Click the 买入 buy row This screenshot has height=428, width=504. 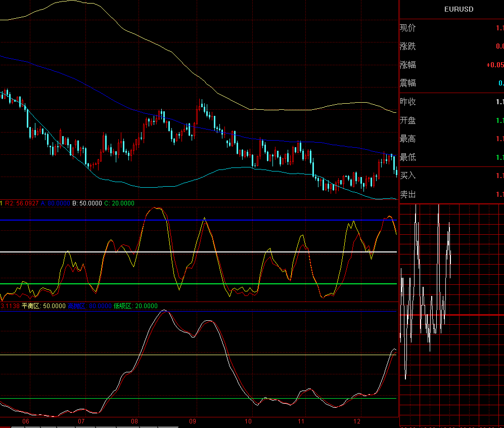[407, 176]
